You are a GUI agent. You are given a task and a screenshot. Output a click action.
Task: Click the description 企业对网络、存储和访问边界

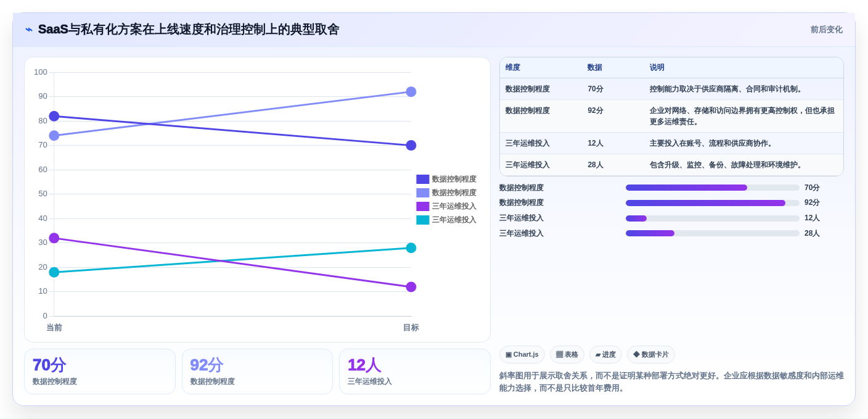click(x=742, y=117)
